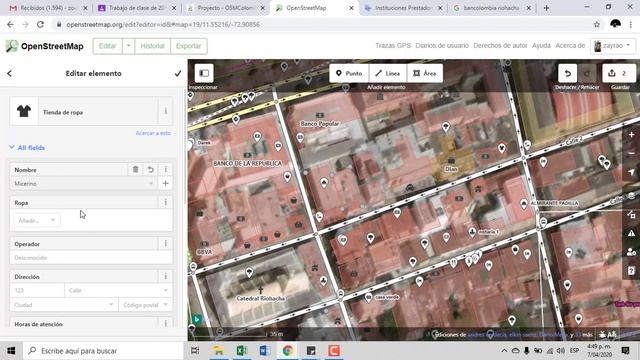Viewport: 640px width, 360px height.
Task: Change the Tienda de ropa preset
Action: (x=84, y=112)
